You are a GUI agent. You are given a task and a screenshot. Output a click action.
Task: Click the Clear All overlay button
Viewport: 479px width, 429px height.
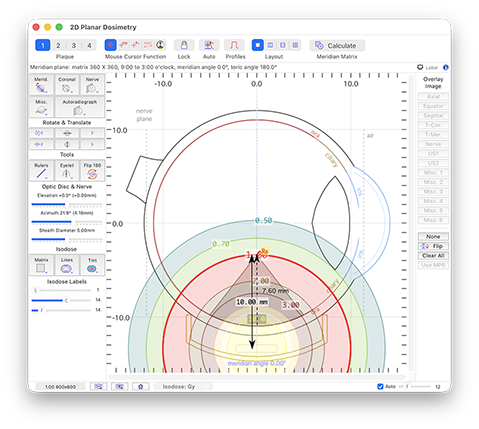click(433, 256)
